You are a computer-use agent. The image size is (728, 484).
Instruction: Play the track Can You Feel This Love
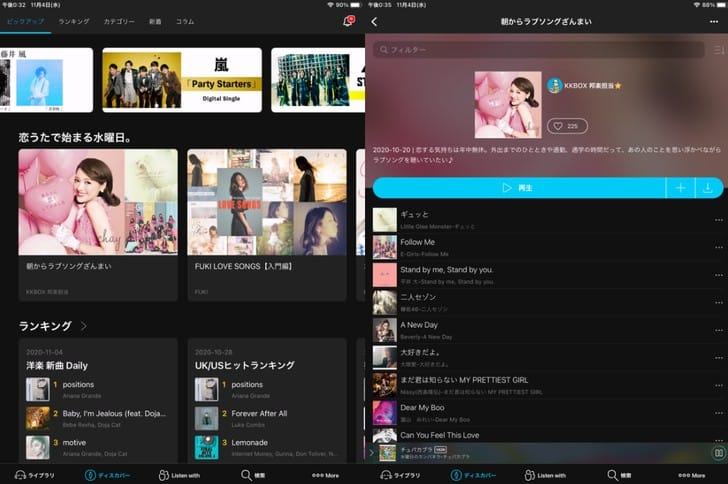pos(541,435)
